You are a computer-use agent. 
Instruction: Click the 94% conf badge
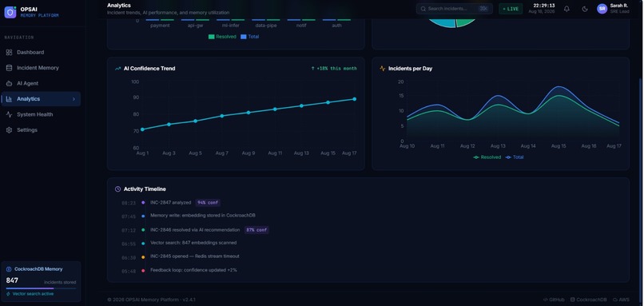tap(208, 202)
